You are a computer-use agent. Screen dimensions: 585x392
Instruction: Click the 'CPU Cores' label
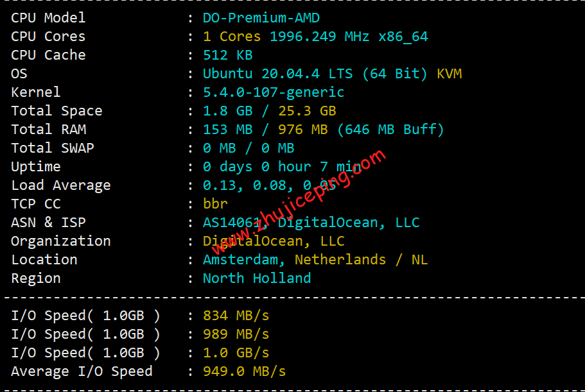point(48,36)
